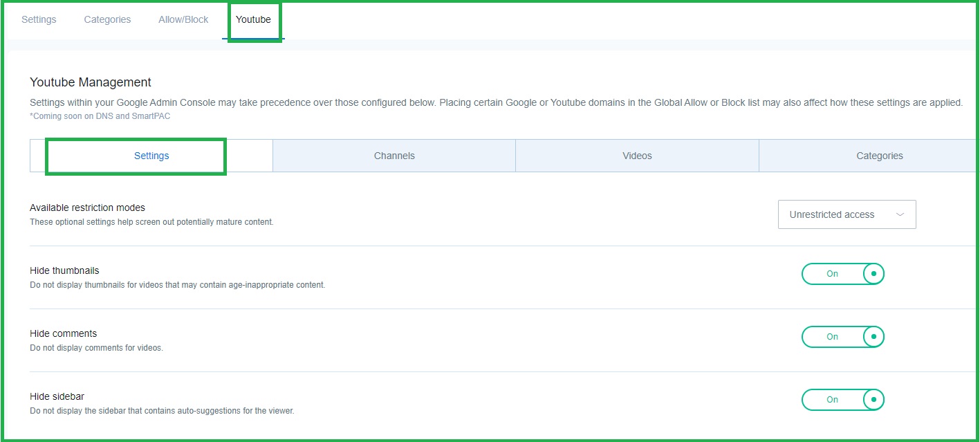Switch to the top Categories tab

pos(107,19)
